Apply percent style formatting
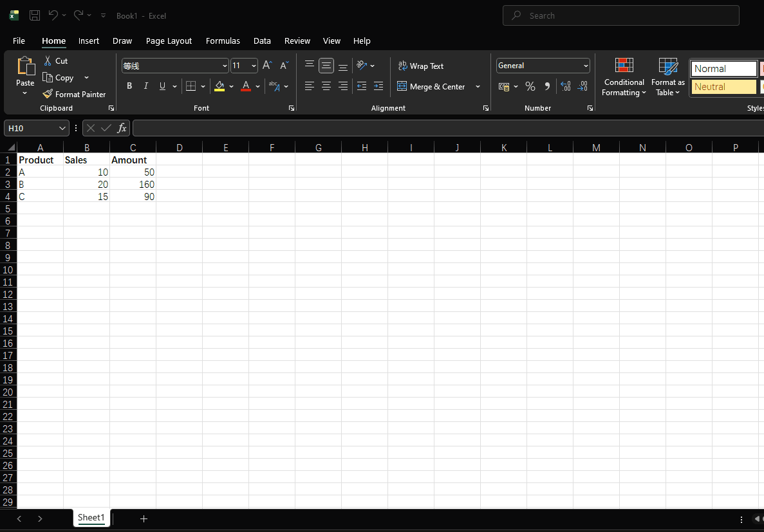Viewport: 764px width, 532px height. pos(530,86)
